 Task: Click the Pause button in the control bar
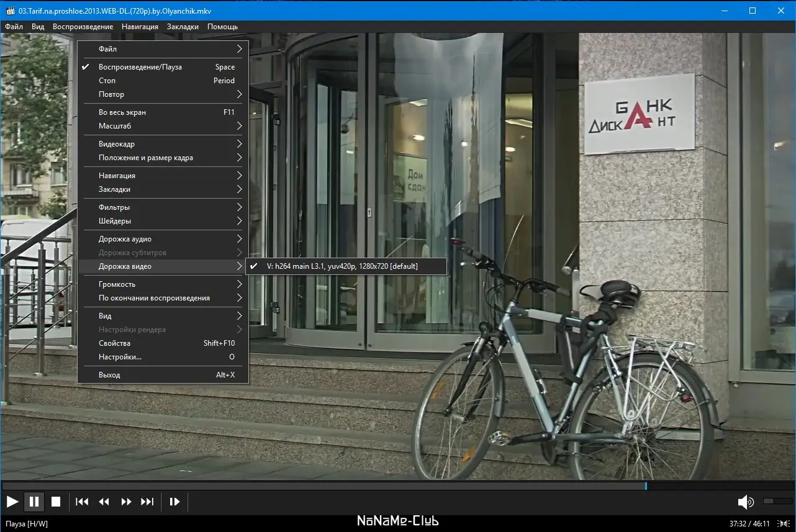34,502
